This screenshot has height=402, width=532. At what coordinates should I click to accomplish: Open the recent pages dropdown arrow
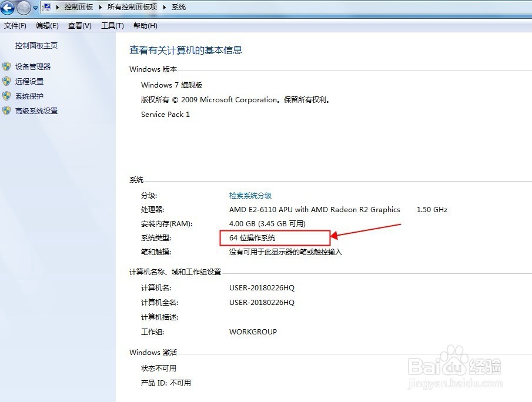click(x=35, y=8)
